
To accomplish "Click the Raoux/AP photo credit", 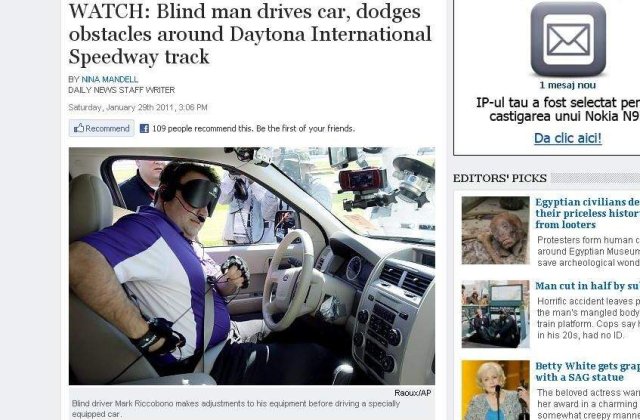I will tap(412, 393).
